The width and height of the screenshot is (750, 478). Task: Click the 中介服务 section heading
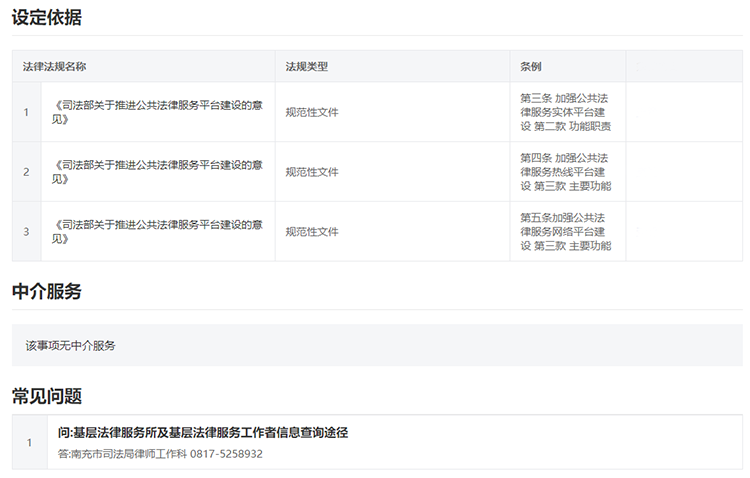coord(47,291)
